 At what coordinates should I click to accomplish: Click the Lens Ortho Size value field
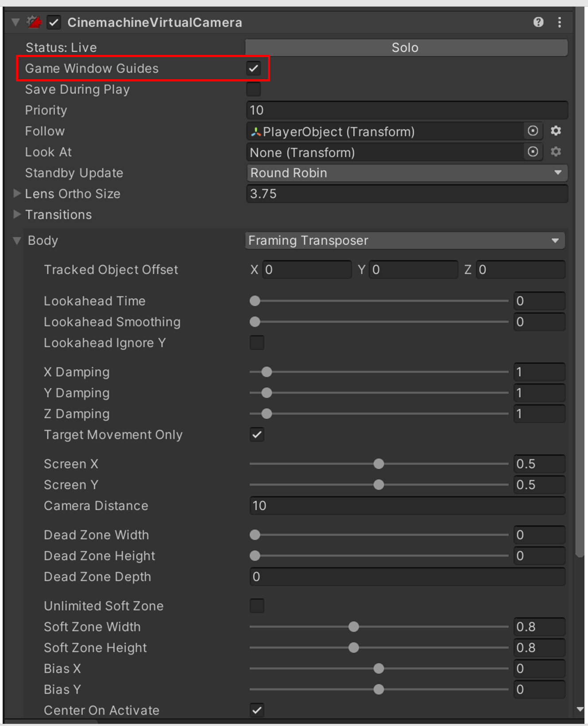[x=407, y=193]
